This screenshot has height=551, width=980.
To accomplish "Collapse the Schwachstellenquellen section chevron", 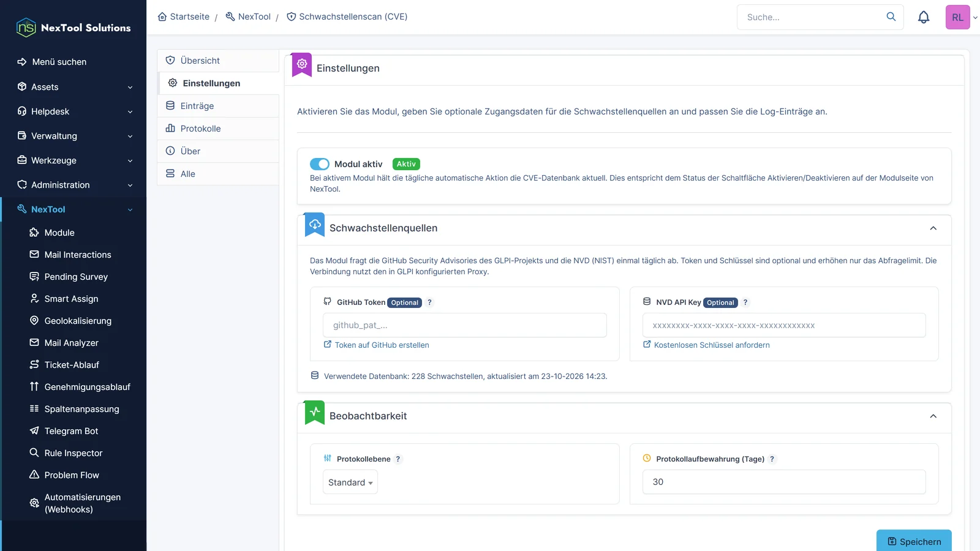I will tap(933, 228).
